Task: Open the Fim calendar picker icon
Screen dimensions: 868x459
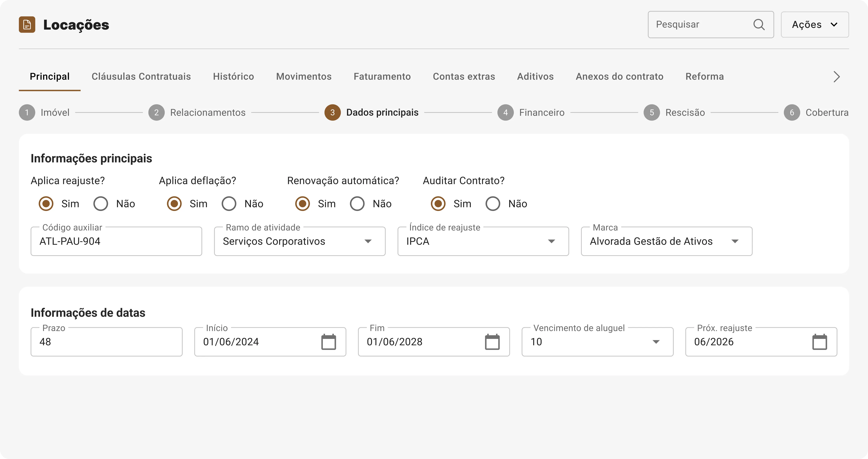Action: [x=492, y=342]
